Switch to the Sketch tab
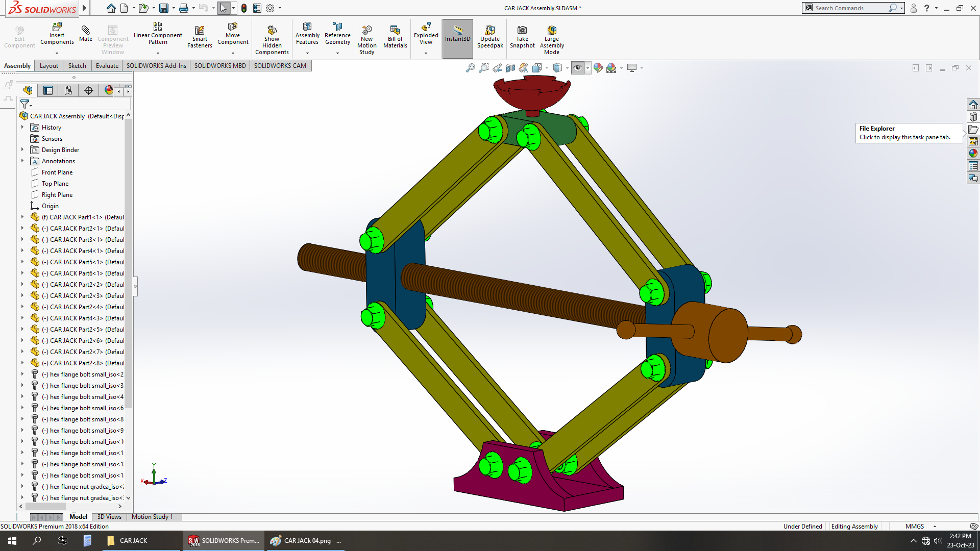The height and width of the screenshot is (551, 980). [x=77, y=66]
